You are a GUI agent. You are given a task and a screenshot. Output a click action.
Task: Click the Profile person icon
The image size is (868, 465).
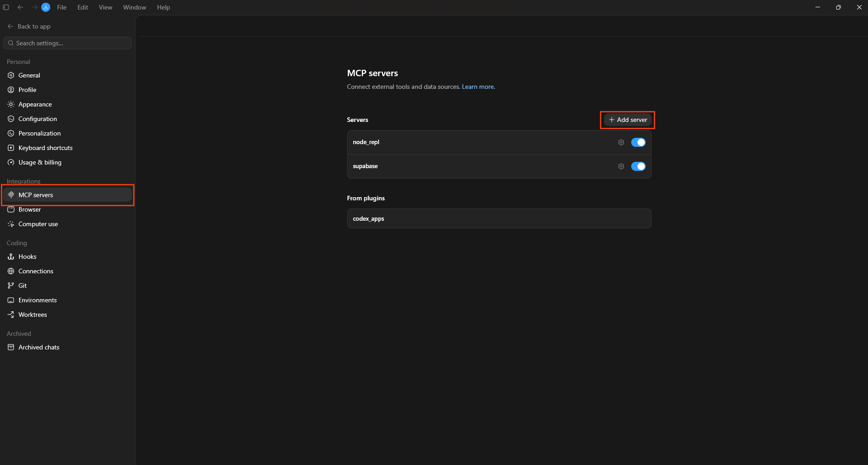point(11,90)
